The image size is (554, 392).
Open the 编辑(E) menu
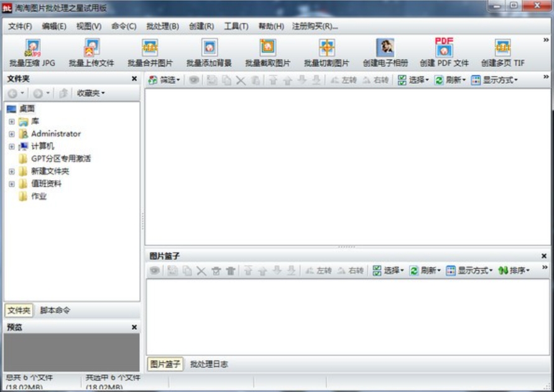coord(53,27)
